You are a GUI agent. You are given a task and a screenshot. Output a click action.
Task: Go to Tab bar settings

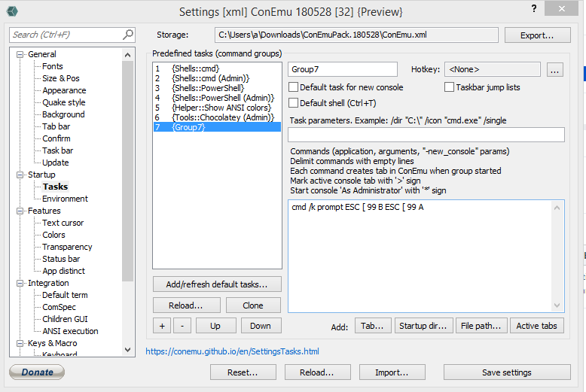click(56, 126)
